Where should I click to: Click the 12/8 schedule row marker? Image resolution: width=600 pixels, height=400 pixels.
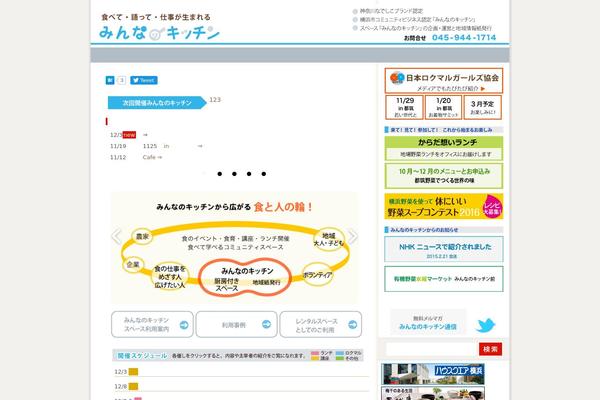click(x=133, y=387)
